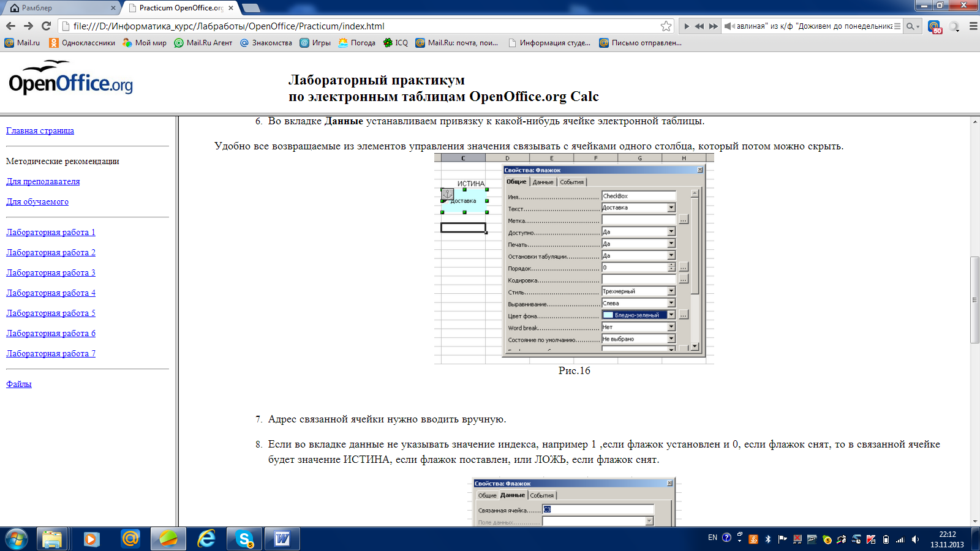Open the Mail.ru bookmark
980x551 pixels.
[x=22, y=43]
